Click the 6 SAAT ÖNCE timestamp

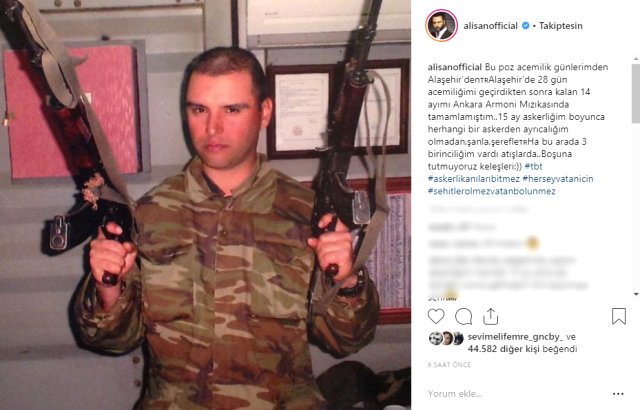[449, 365]
